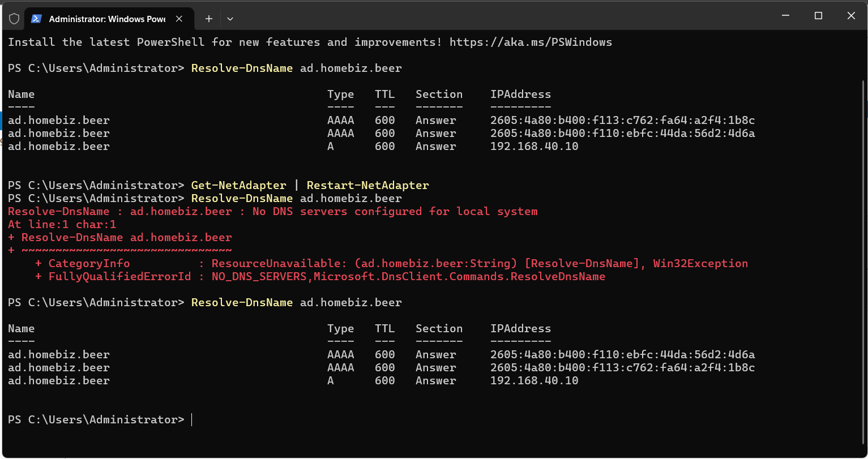Screen dimensions: 868x459
Task: Click the bottom table's address ending 1b8c
Action: [x=623, y=367]
